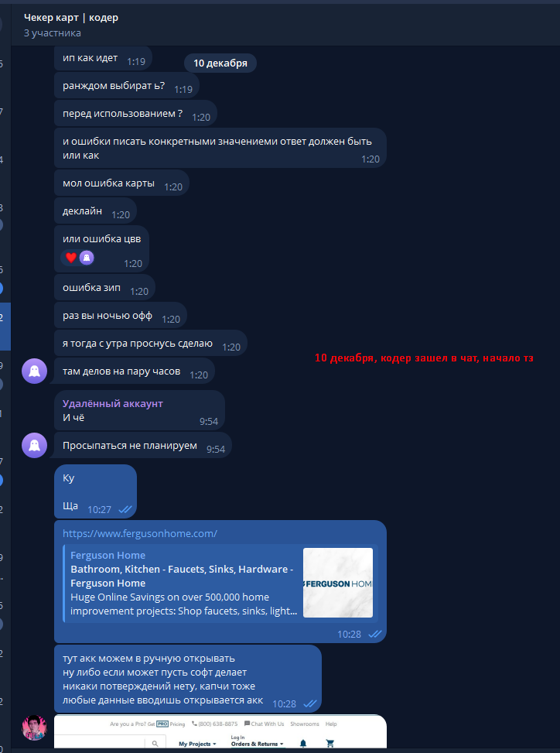Click the heart reaction on the message
Viewport: 560px width, 753px height.
(x=71, y=258)
